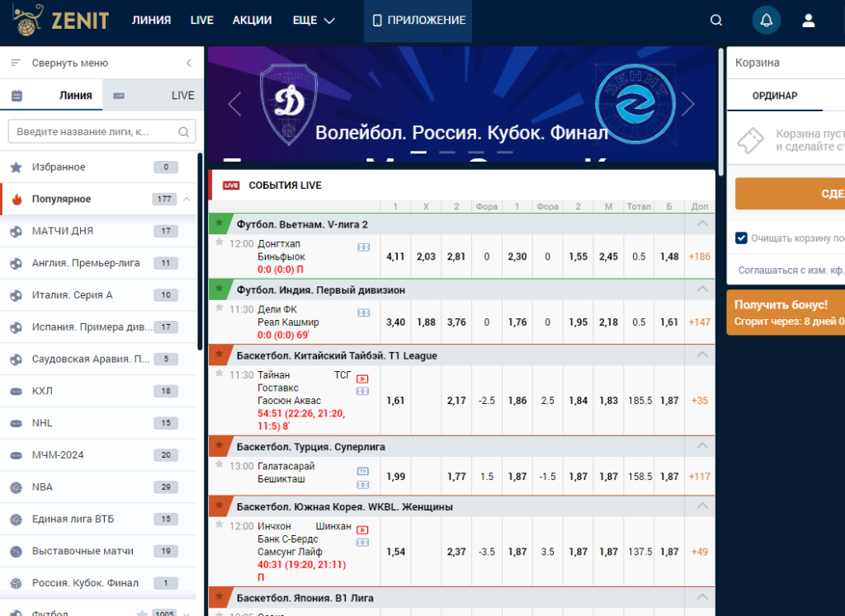Open +186 additional markets for Донгтхап
This screenshot has height=616, width=845.
click(x=700, y=256)
